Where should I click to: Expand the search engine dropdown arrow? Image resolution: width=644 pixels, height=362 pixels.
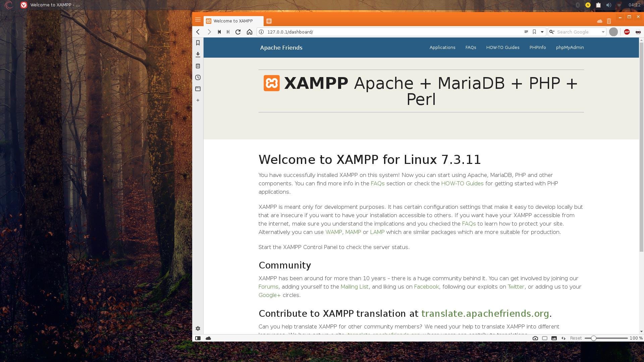tap(603, 32)
